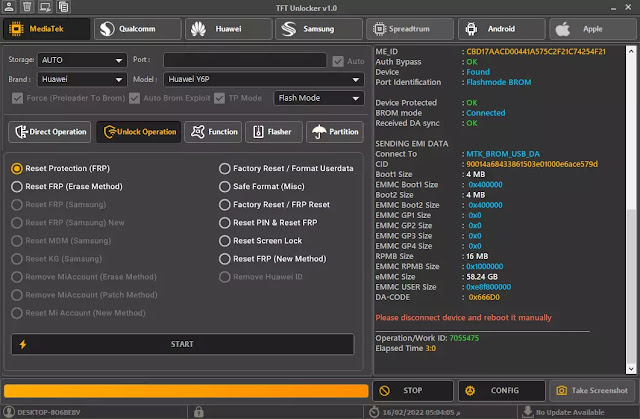Toggle Force (Preloader To Brom) checkbox

(x=17, y=98)
